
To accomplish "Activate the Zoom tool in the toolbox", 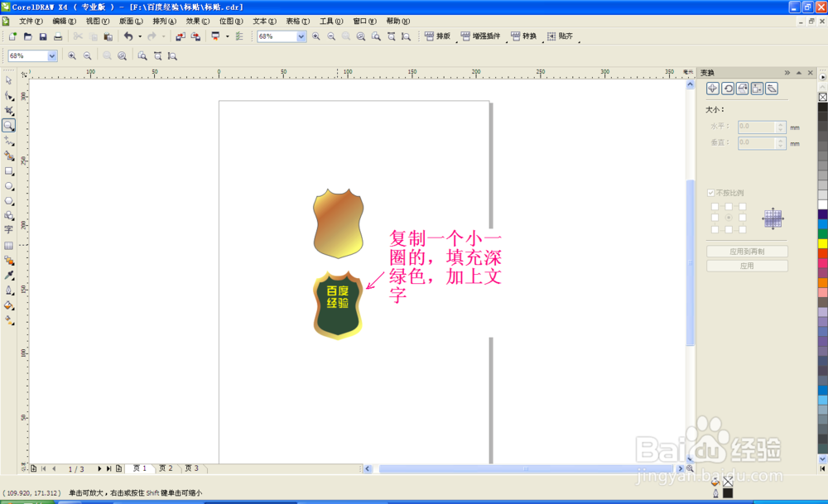I will point(10,126).
